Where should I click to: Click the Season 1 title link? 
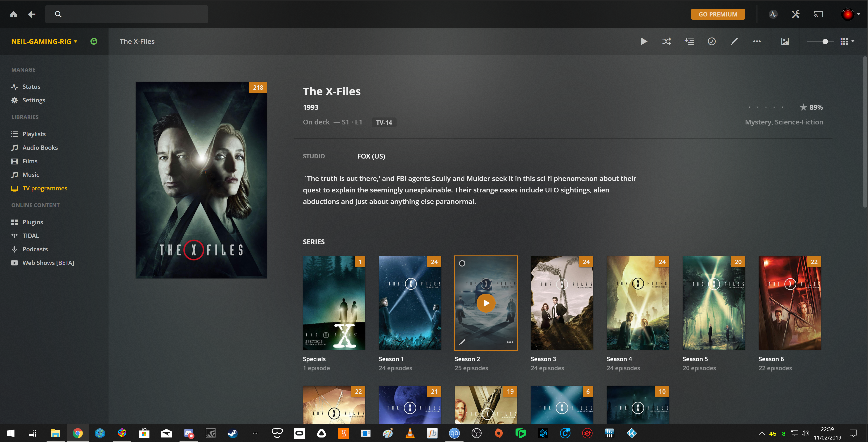[x=391, y=359]
